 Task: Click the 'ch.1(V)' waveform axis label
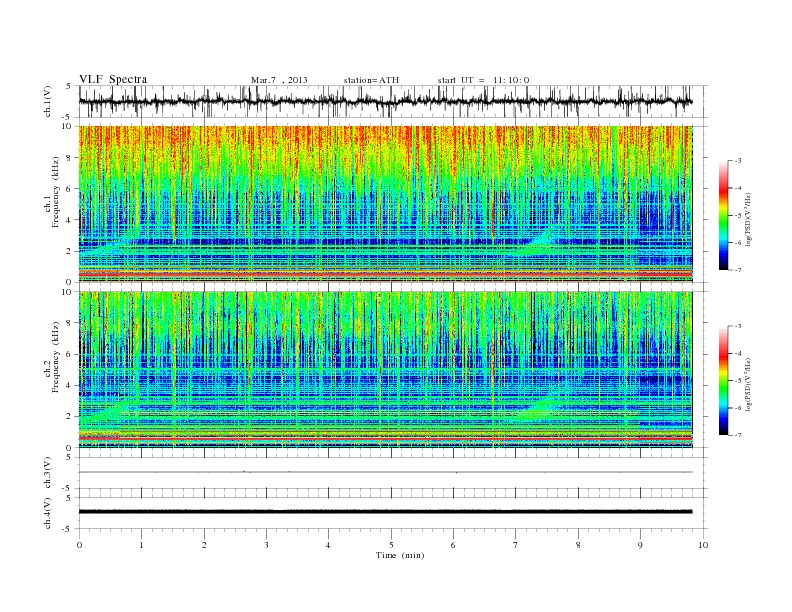click(48, 101)
